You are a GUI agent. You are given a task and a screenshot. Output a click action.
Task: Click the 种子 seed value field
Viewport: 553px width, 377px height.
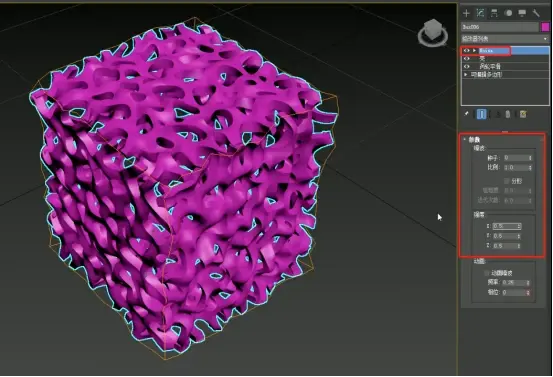(515, 158)
